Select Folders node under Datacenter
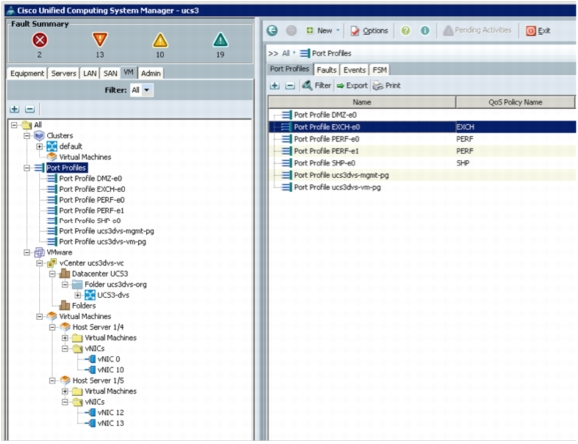 tap(84, 306)
